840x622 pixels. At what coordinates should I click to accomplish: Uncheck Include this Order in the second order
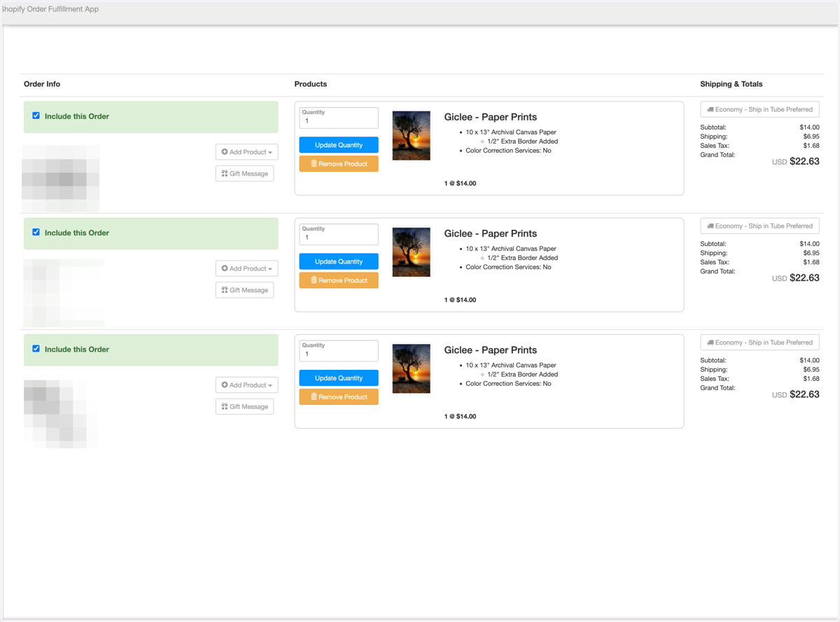point(36,232)
